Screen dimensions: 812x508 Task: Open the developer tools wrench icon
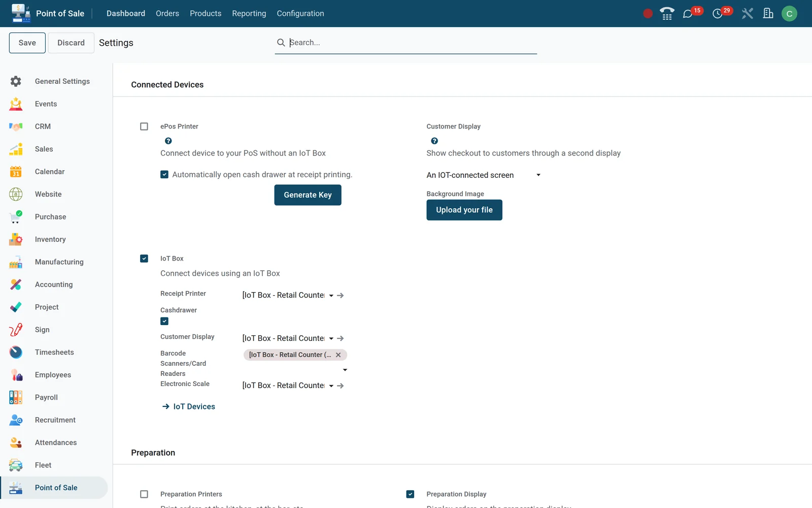point(747,14)
